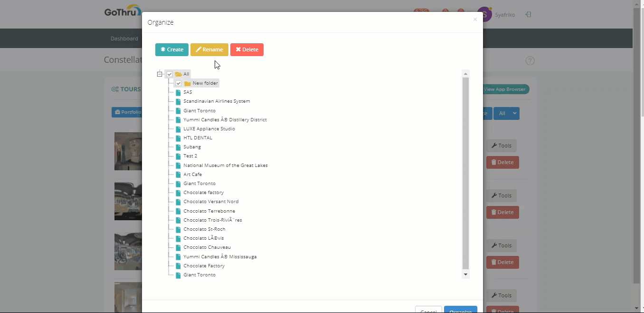Open the All filter dropdown in background page
The image size is (644, 313).
coord(506,113)
